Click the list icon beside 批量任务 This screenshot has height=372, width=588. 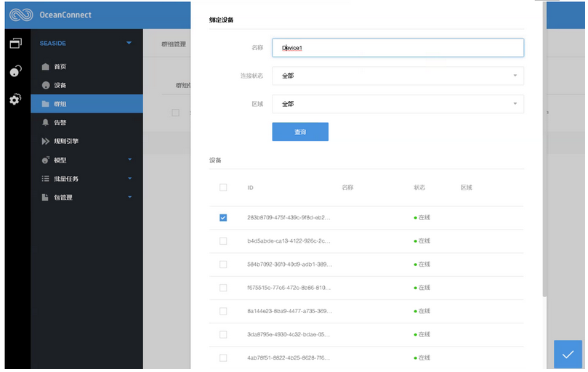[x=45, y=179]
